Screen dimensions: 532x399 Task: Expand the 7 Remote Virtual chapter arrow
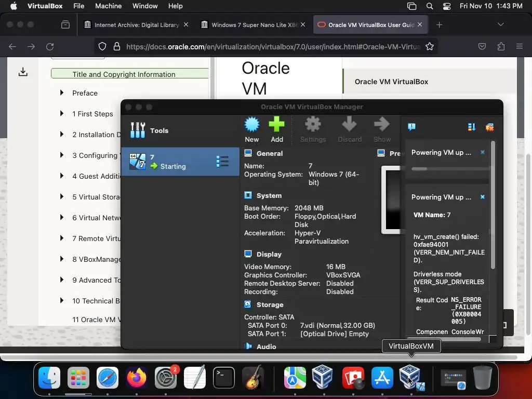61,238
